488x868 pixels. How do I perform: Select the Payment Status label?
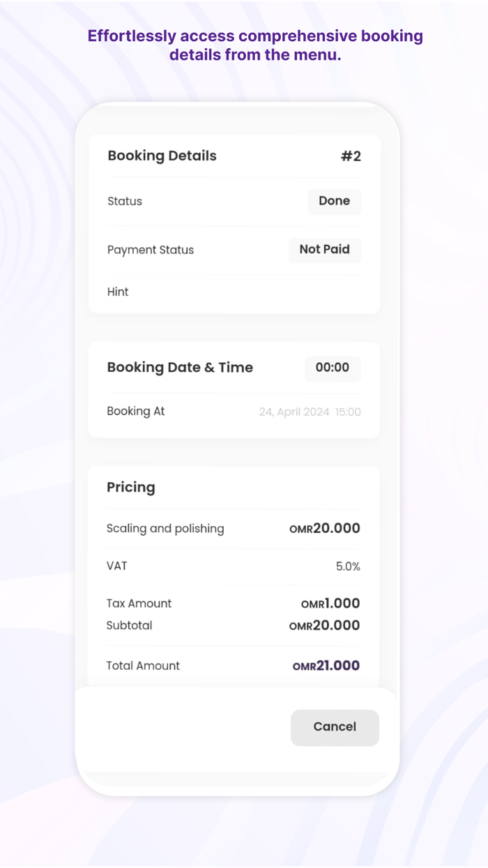(x=151, y=250)
